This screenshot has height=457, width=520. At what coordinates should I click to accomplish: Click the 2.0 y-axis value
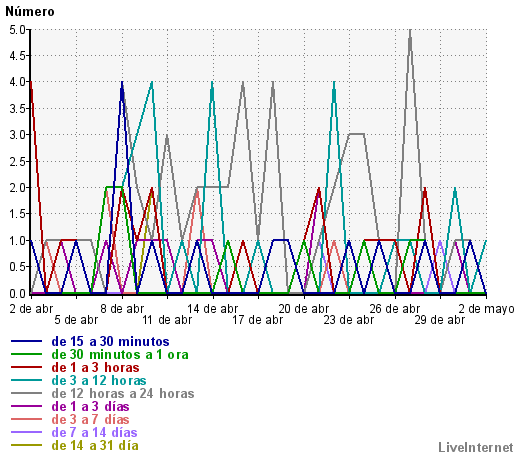pos(17,188)
